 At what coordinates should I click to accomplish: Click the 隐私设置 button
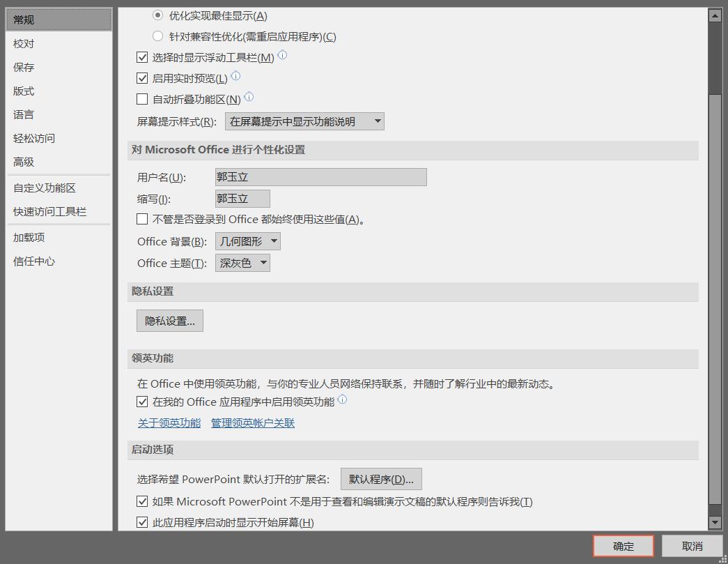coord(169,320)
